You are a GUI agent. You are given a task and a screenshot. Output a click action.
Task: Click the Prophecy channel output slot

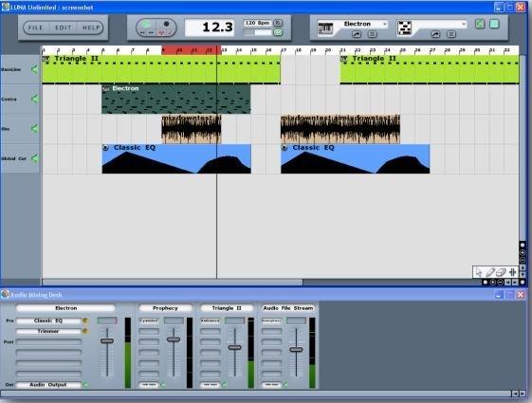point(149,385)
